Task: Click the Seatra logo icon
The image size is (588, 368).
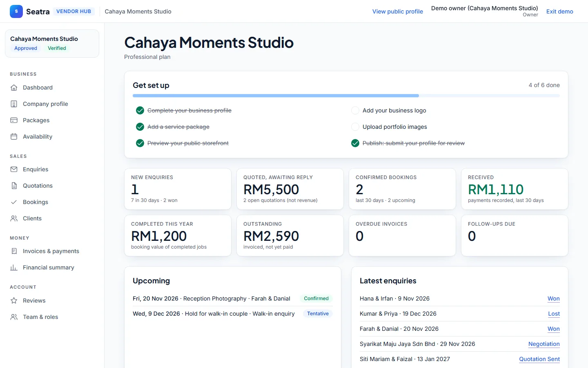Action: pyautogui.click(x=16, y=11)
